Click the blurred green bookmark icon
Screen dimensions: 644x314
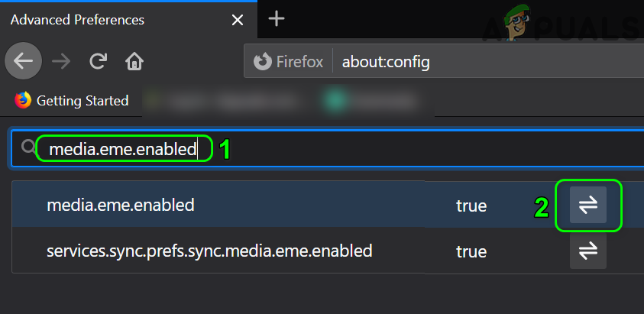332,100
